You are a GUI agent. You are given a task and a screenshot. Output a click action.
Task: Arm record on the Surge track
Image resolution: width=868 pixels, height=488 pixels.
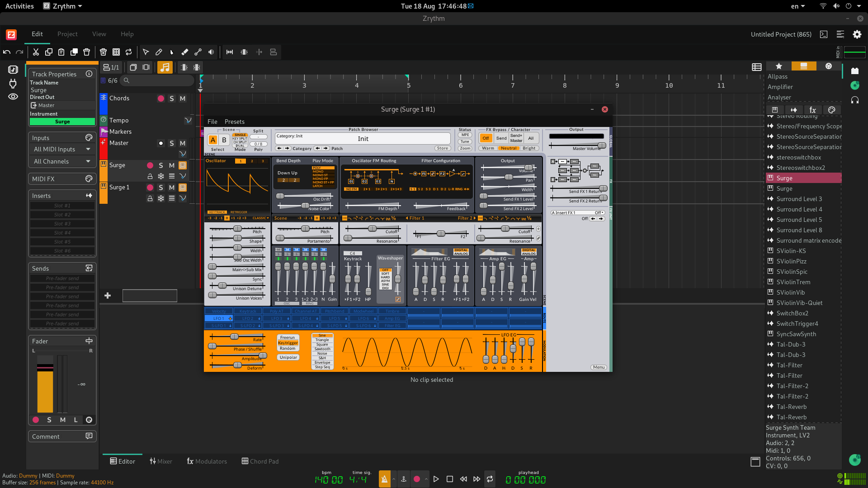point(150,165)
